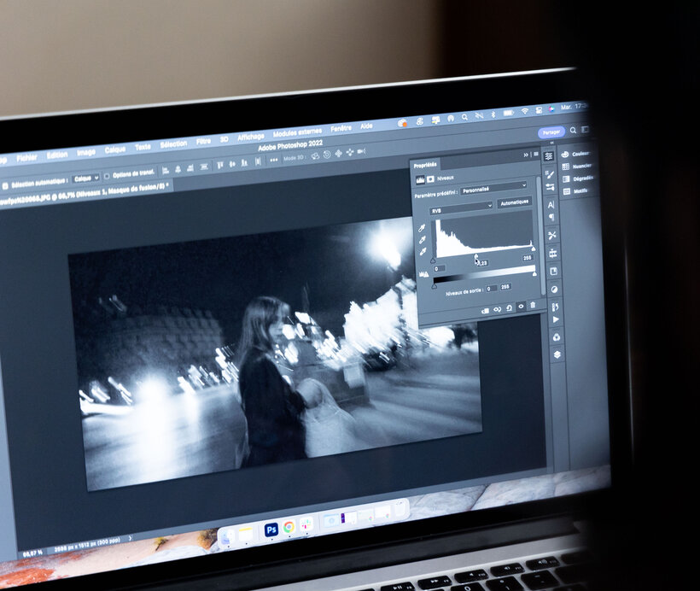The height and width of the screenshot is (591, 700).
Task: Open the Actions play-triangle dock icon
Action: pyautogui.click(x=556, y=319)
